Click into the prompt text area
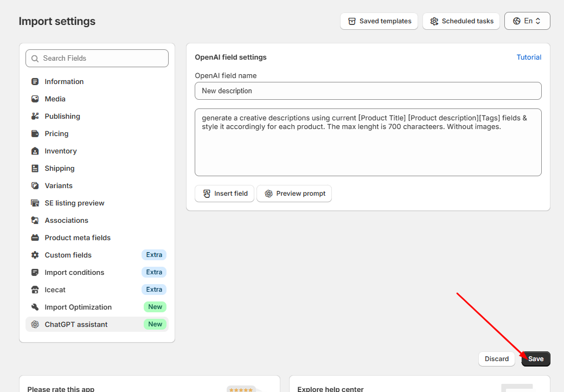This screenshot has width=564, height=392. (x=368, y=143)
